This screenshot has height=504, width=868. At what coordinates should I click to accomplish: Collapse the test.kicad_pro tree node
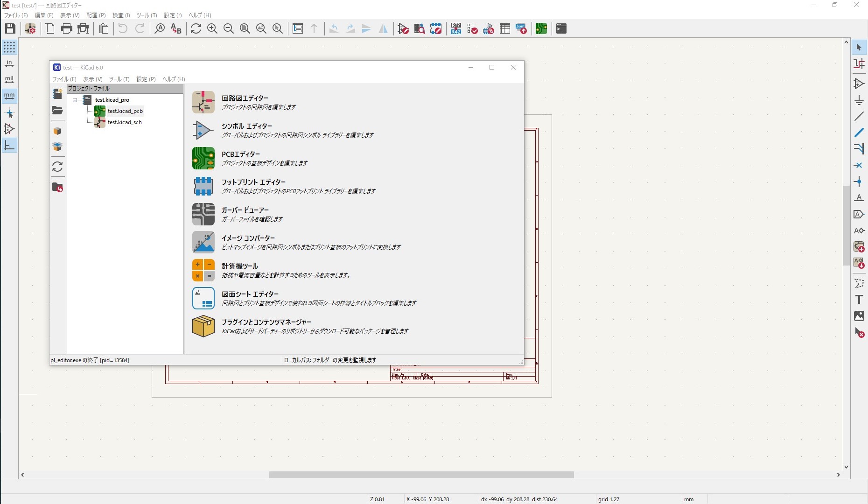coord(75,100)
